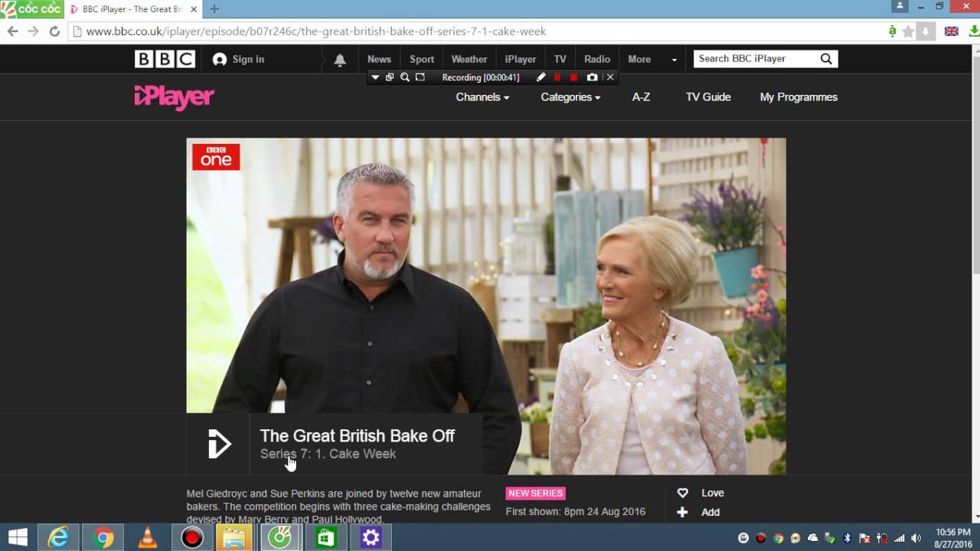Reload the current page
This screenshot has height=551, width=980.
[54, 31]
